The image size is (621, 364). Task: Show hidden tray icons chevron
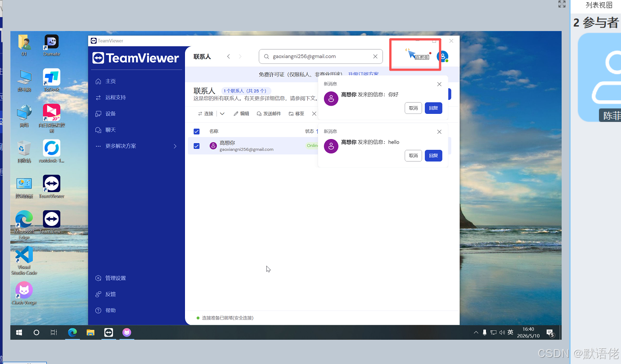point(476,333)
